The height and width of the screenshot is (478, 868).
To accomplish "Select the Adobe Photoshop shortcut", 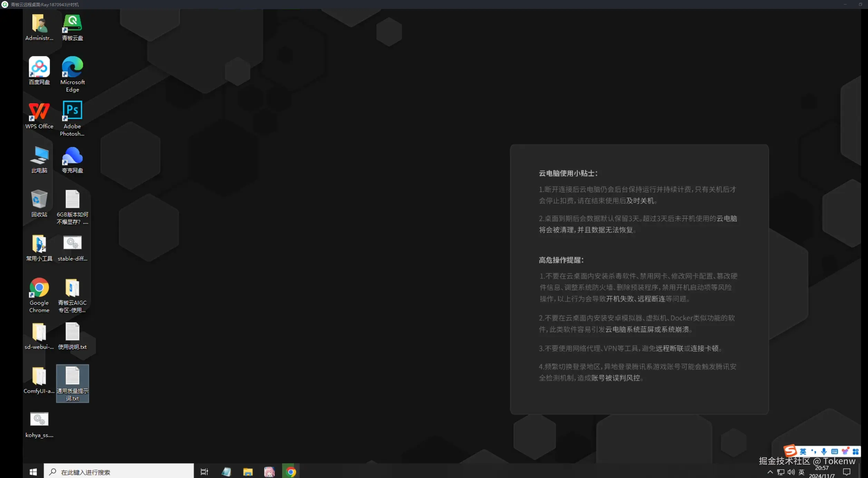I will point(72,111).
